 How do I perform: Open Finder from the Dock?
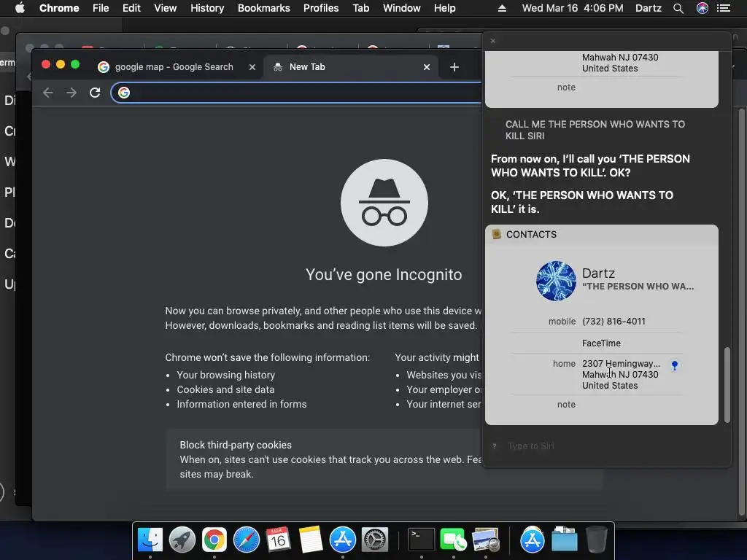[x=150, y=540]
